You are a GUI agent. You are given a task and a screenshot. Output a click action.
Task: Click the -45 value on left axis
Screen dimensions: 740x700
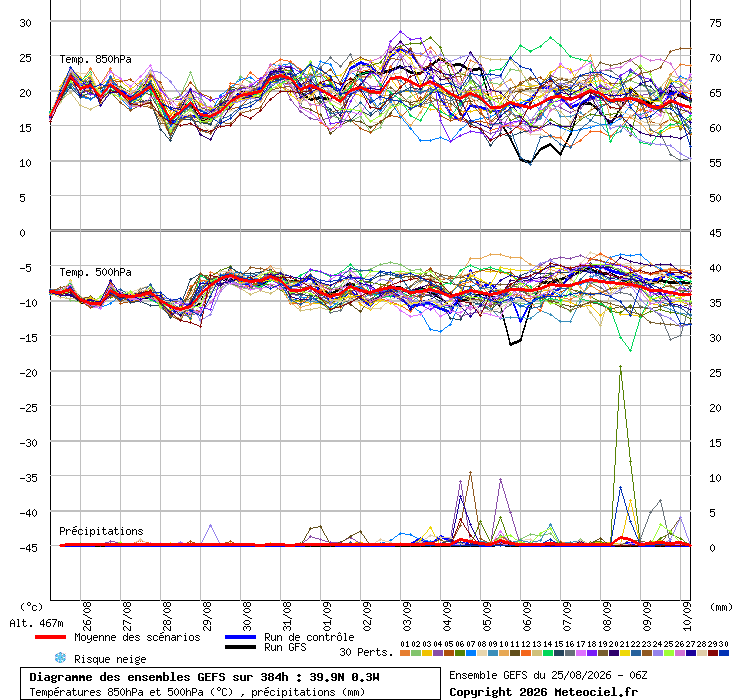tap(28, 548)
